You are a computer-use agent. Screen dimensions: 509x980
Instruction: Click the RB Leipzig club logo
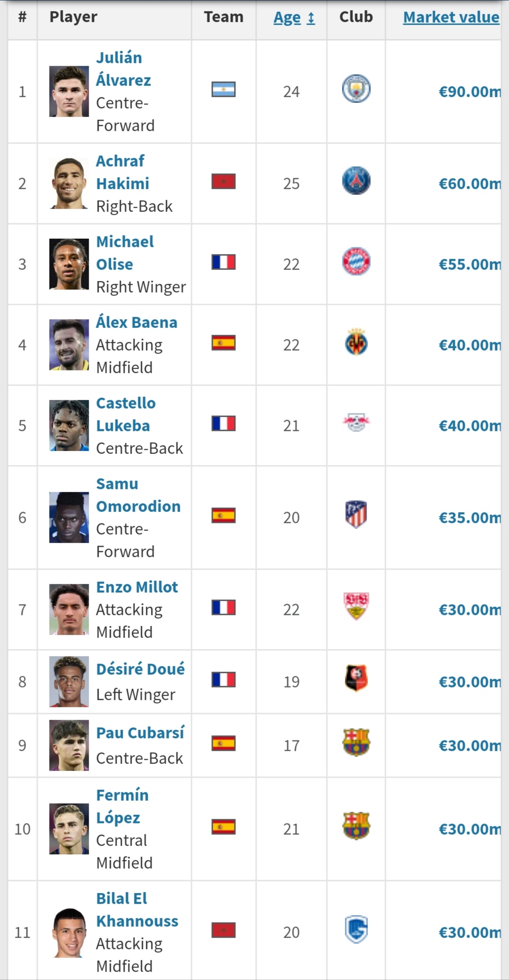point(356,423)
